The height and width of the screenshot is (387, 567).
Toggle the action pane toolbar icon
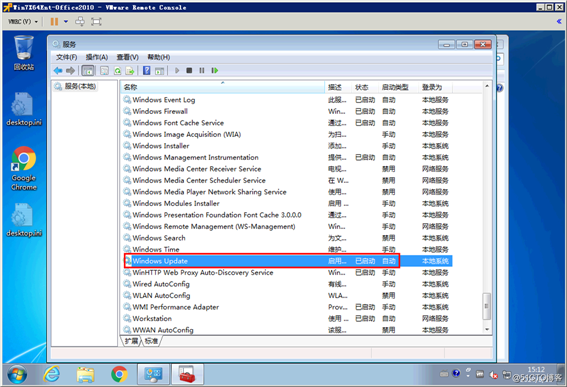coord(159,71)
